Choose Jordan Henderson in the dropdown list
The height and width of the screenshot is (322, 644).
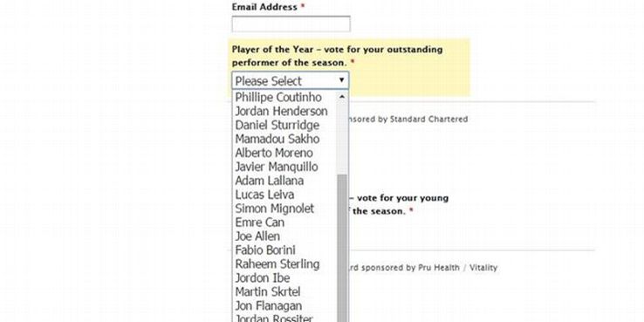pyautogui.click(x=285, y=112)
